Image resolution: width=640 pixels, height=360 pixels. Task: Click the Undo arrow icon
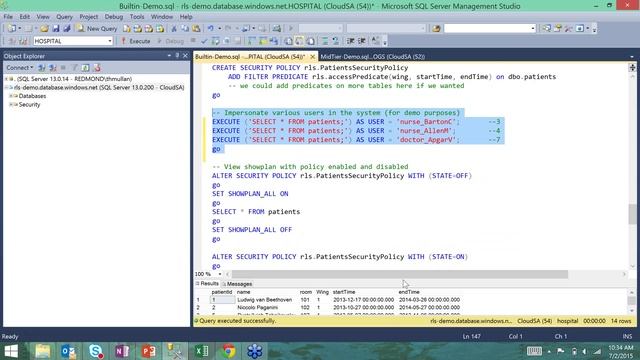[x=211, y=28]
